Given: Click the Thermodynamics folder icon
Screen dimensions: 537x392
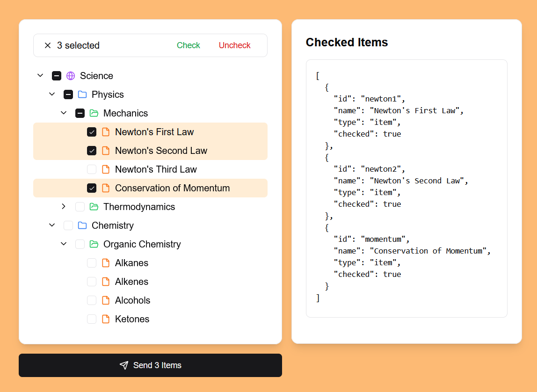Looking at the screenshot, I should click(94, 206).
